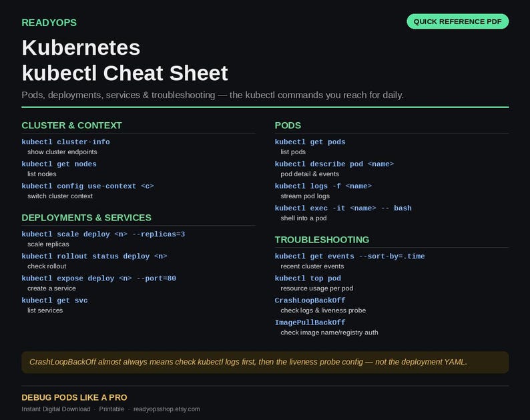Screen dimensions: 530x420
Task: Click the 'switch cluster context' description
Action: (60, 196)
